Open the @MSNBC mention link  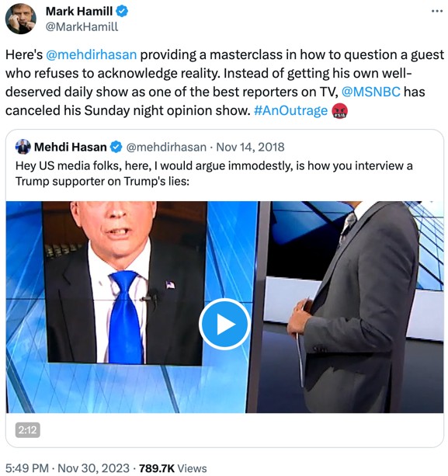point(371,92)
